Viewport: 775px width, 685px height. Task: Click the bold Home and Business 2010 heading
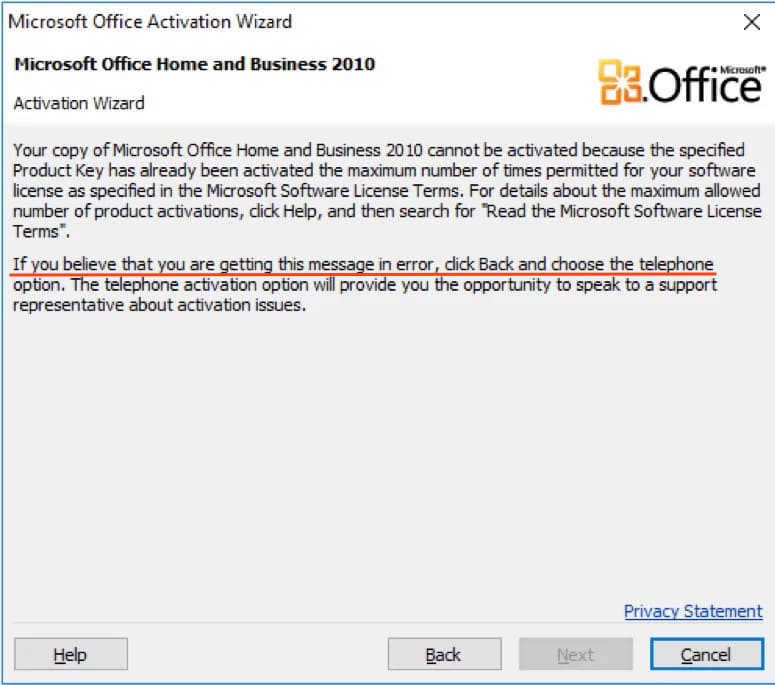195,64
